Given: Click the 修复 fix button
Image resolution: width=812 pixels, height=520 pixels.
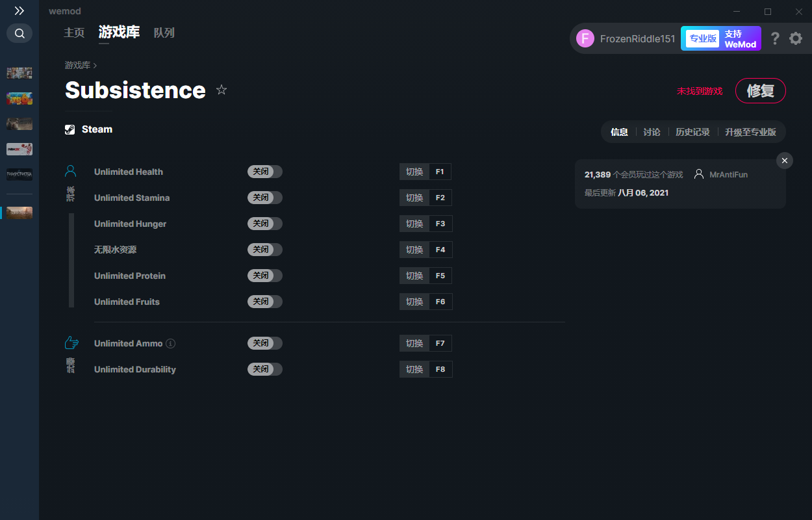Looking at the screenshot, I should pyautogui.click(x=761, y=90).
